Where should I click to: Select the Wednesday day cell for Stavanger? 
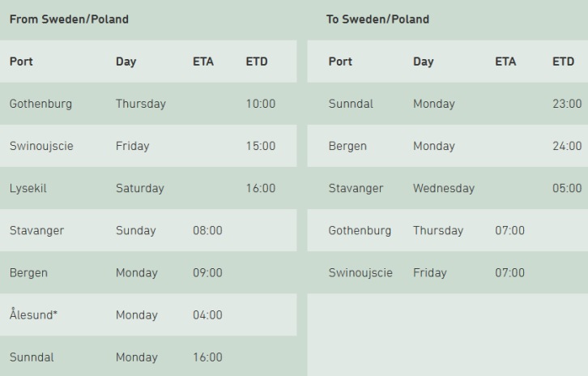tap(443, 188)
